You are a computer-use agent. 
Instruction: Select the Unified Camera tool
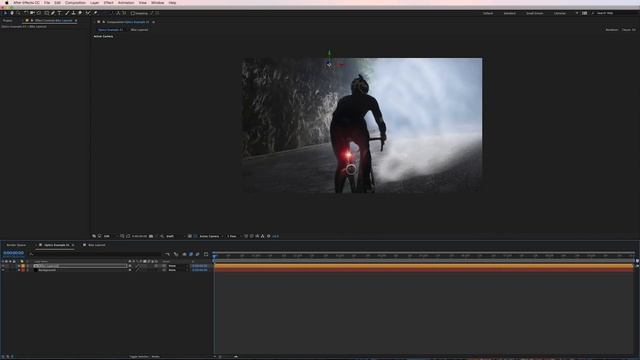click(x=32, y=13)
